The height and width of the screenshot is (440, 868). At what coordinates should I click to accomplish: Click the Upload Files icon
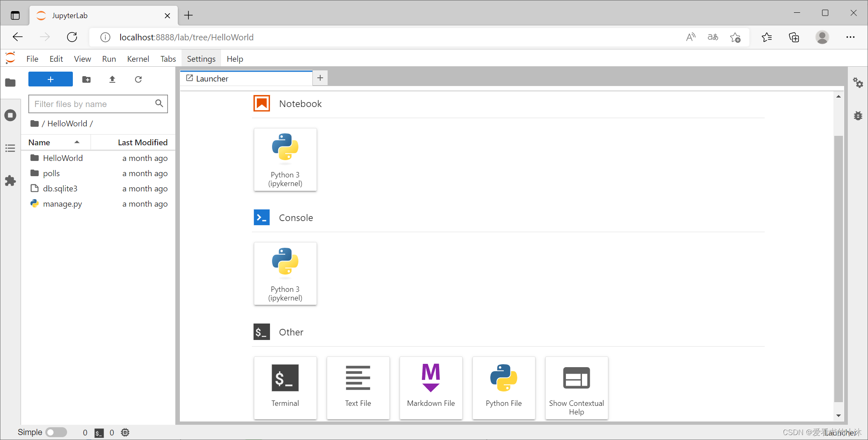point(112,79)
